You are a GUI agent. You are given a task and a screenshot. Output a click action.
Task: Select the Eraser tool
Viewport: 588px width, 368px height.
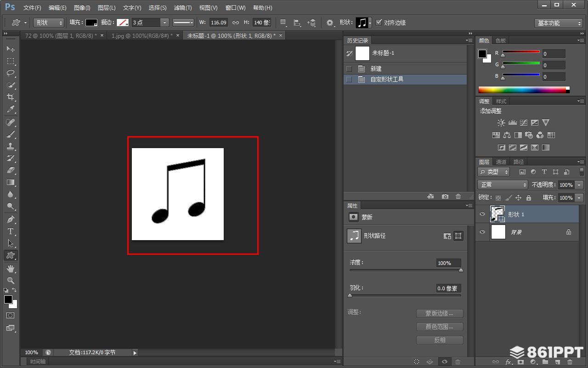pyautogui.click(x=11, y=170)
